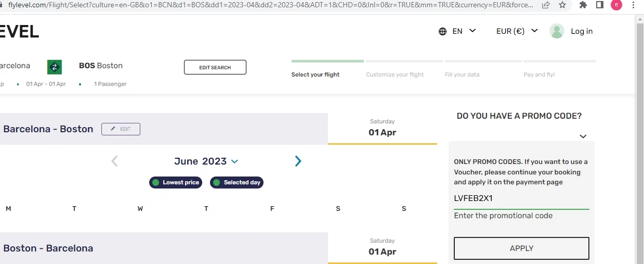Click the globe language icon

coord(443,31)
